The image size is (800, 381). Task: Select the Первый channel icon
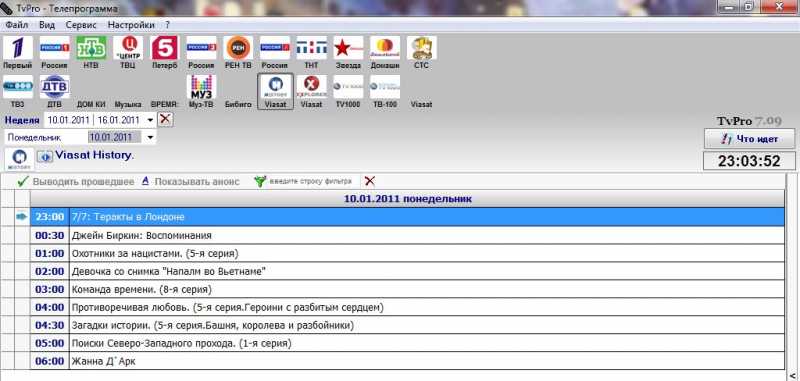17,48
